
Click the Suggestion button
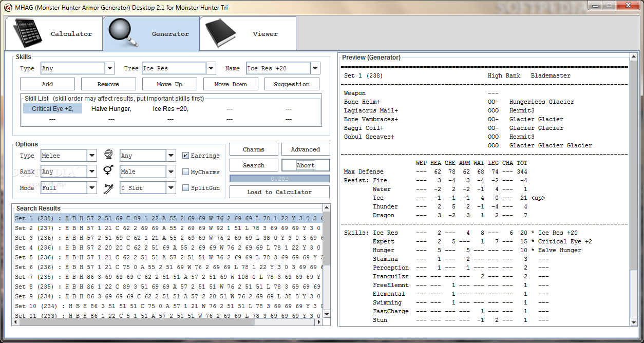(x=292, y=84)
